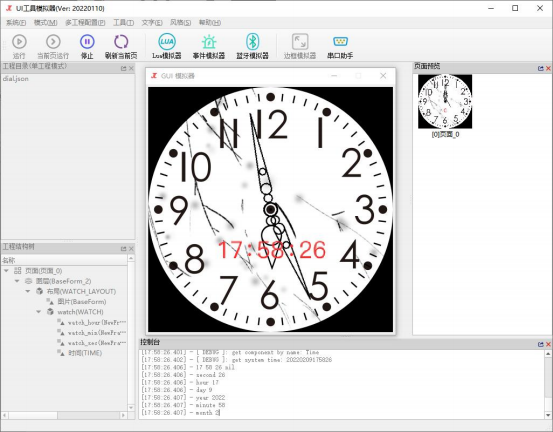Click the clock face in GUI simulator
Screen dimensions: 553x432
click(x=271, y=209)
